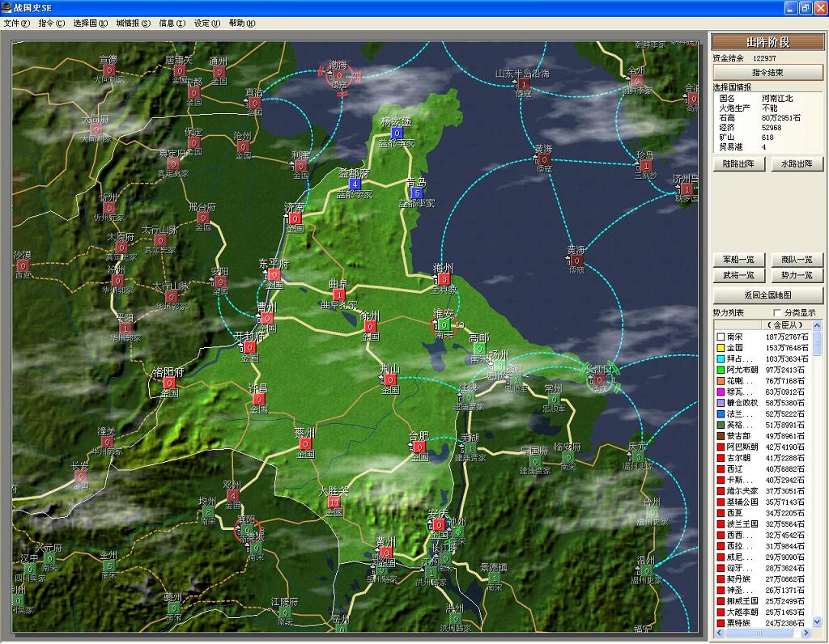The image size is (829, 644).
Task: Select the green 淮安 marker with red circle
Action: (443, 324)
